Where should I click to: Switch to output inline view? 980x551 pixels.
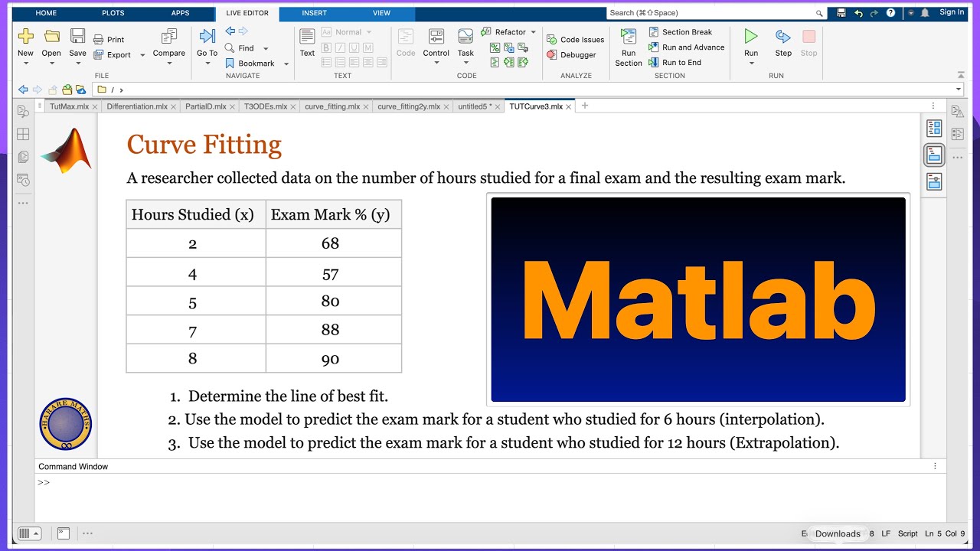click(x=934, y=155)
